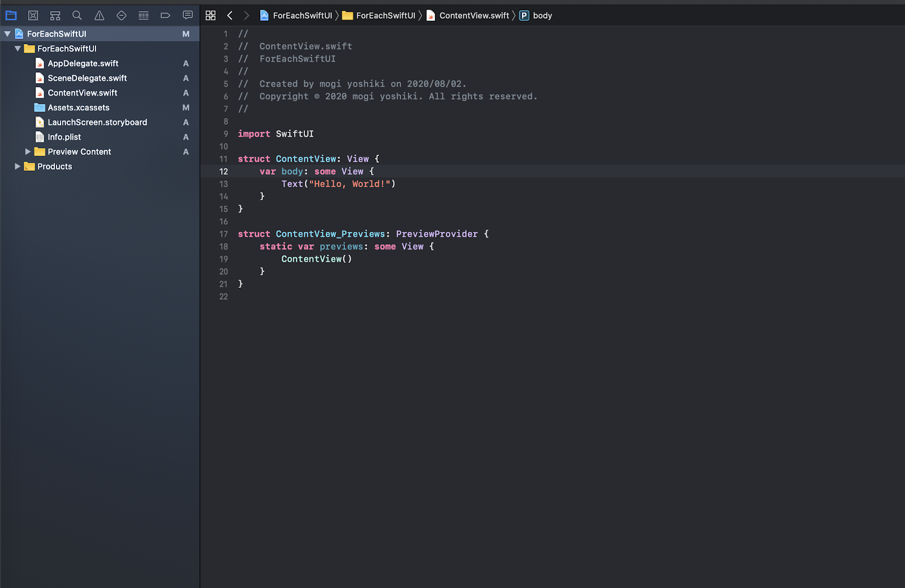Click source control status M for Assets.xcassets
Viewport: 905px width, 588px height.
tap(186, 107)
